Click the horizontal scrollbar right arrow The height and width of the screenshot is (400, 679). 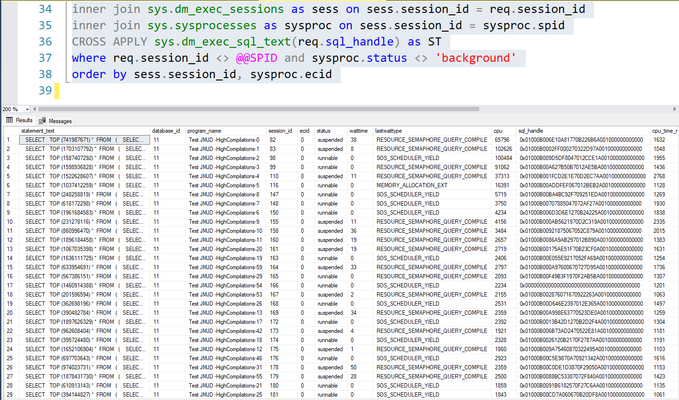point(674,109)
